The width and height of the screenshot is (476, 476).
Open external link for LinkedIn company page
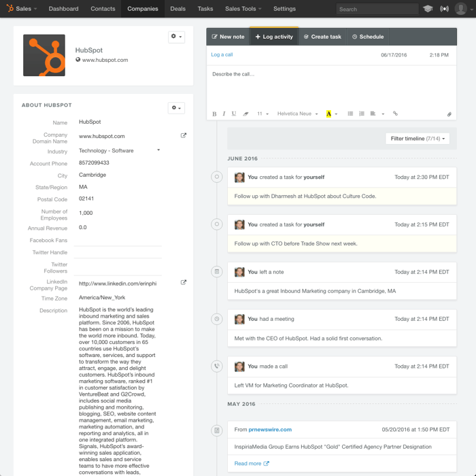[x=184, y=282]
